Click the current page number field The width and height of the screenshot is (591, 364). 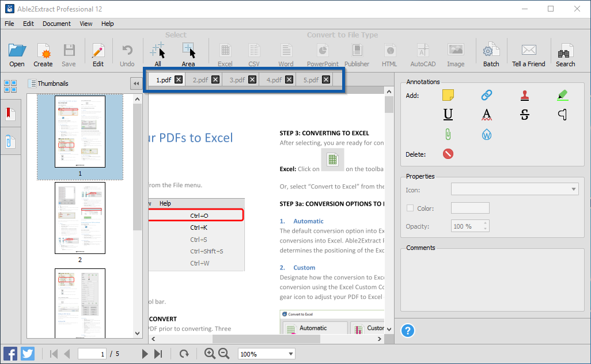pyautogui.click(x=92, y=354)
